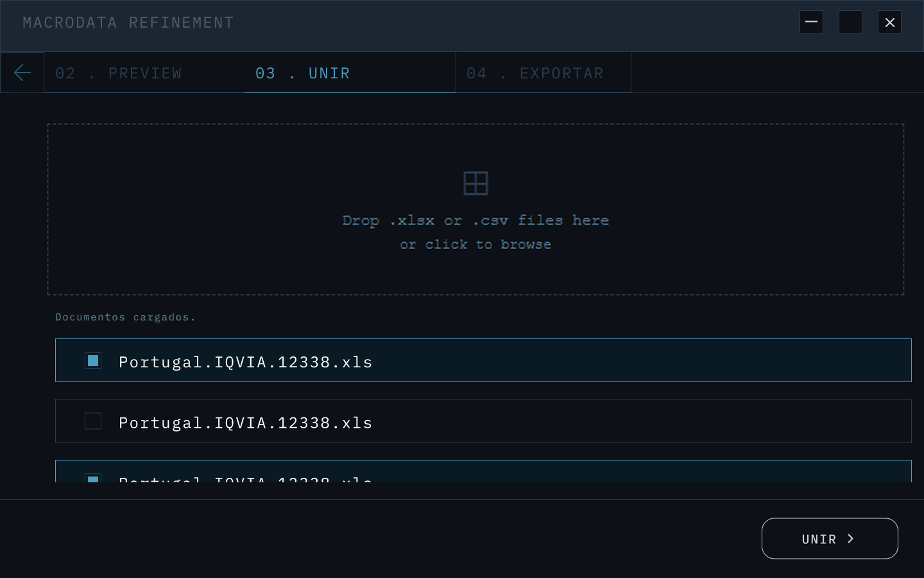The width and height of the screenshot is (924, 578).
Task: Click 'or click to browse' text
Action: tap(475, 245)
